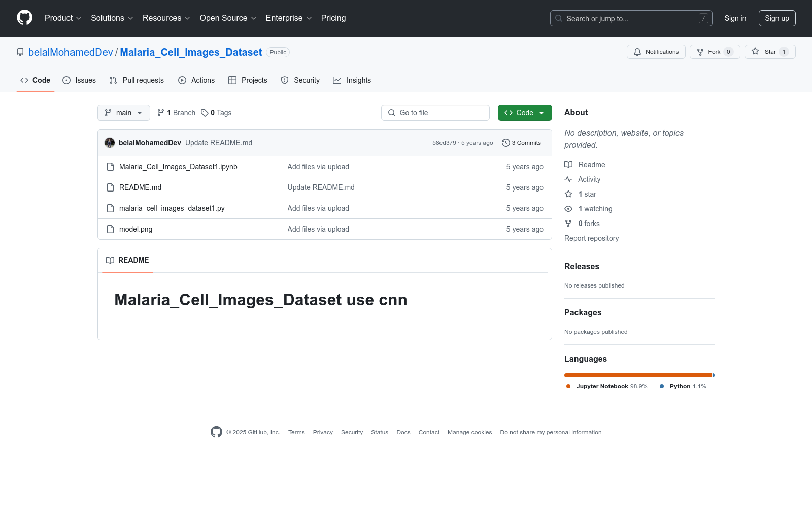Open the model.png file
The height and width of the screenshot is (508, 812).
click(136, 229)
